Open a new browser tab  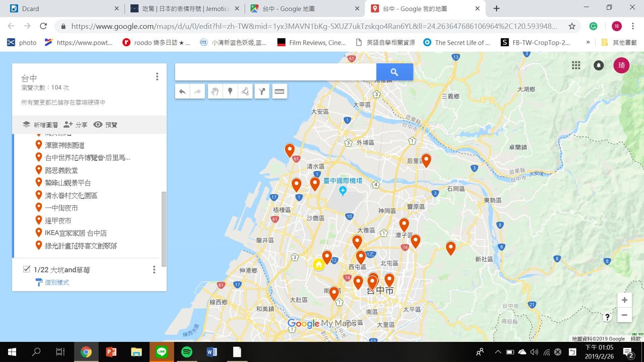[x=497, y=9]
